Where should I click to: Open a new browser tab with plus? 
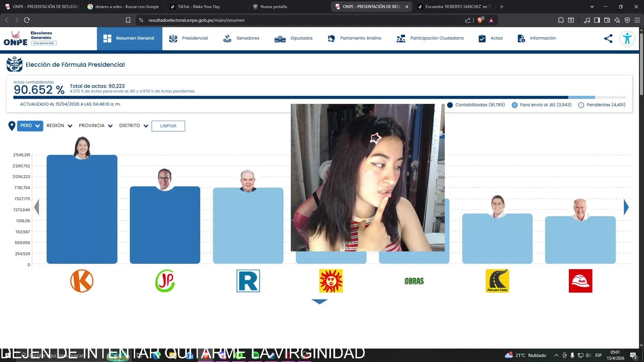(502, 7)
